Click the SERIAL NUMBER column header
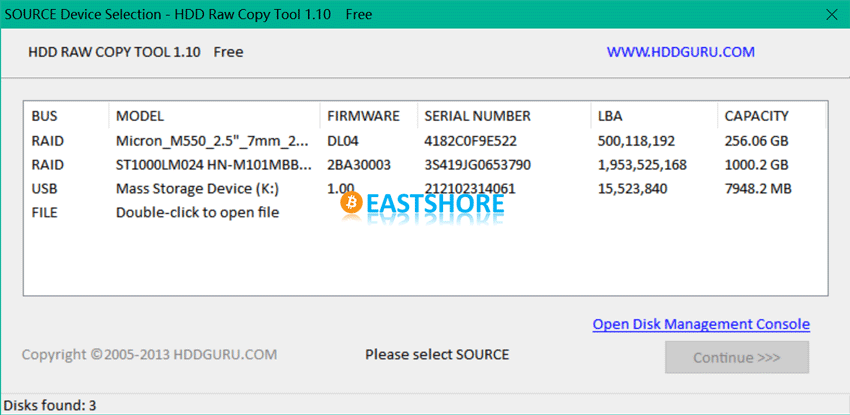 pyautogui.click(x=504, y=116)
